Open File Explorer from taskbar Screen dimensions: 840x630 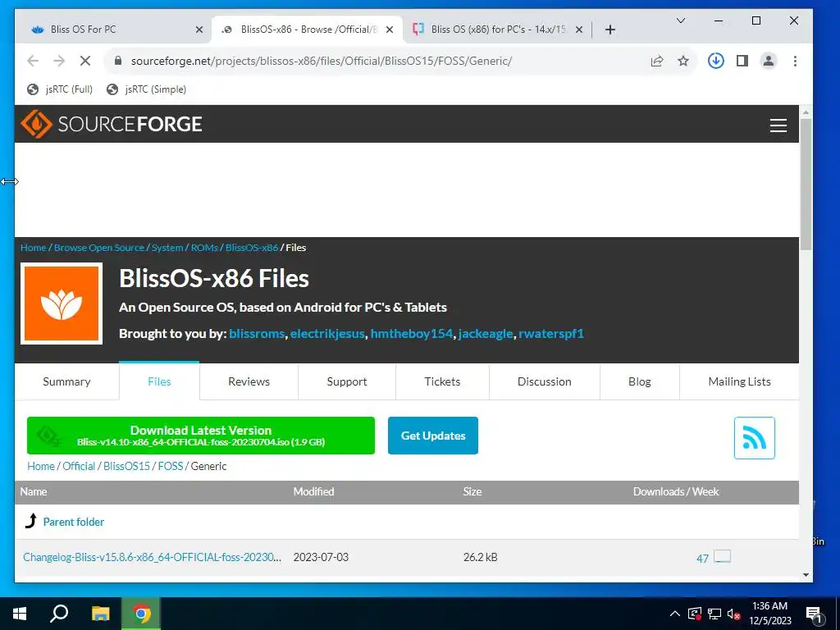tap(100, 614)
